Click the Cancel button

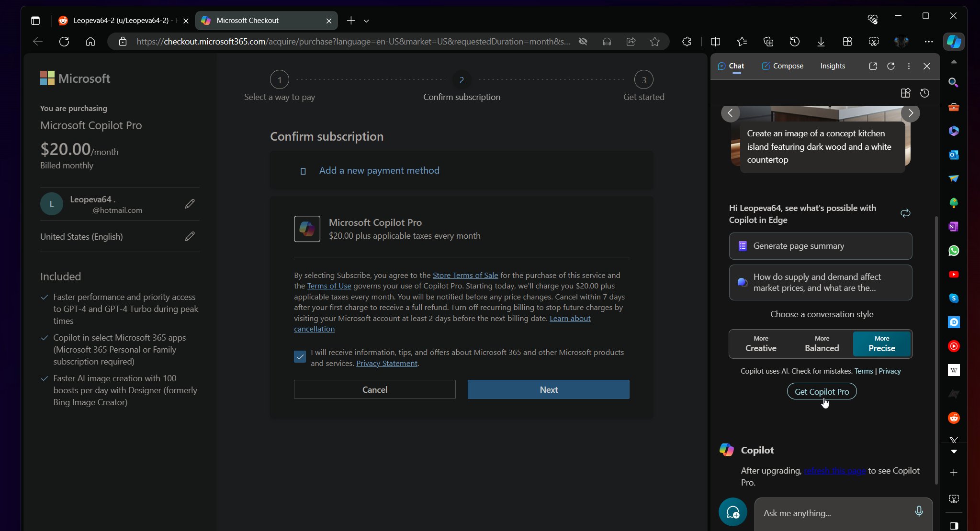374,389
